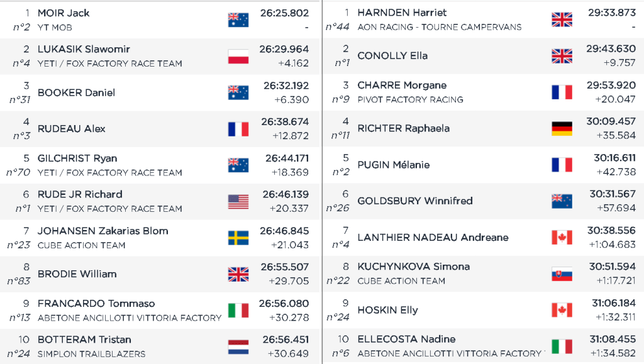The height and width of the screenshot is (364, 644).
Task: Click the Dutch flag beside BOTTERAM Tristan
Action: (238, 346)
